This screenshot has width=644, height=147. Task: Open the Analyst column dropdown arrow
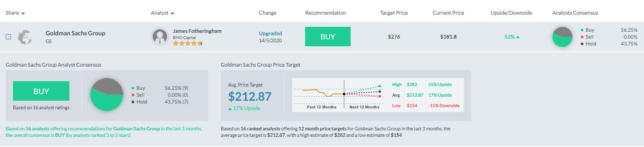click(172, 13)
